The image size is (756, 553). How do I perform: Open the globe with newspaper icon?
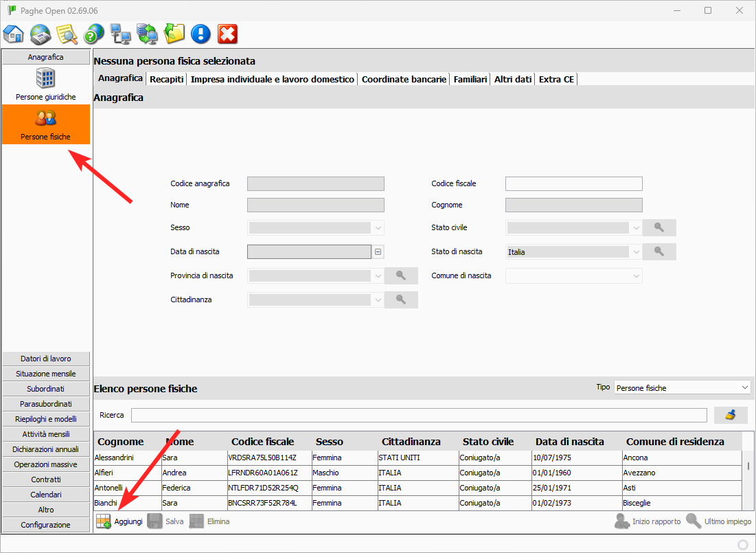pyautogui.click(x=41, y=34)
